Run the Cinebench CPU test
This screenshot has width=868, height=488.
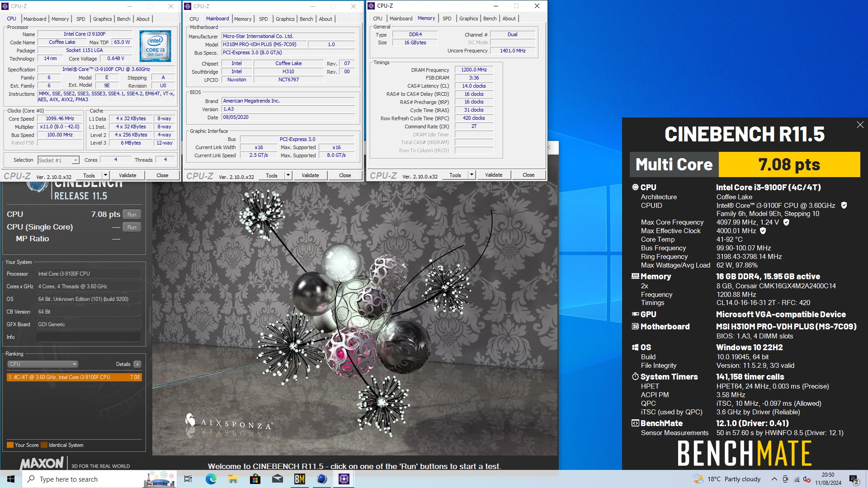pos(132,215)
